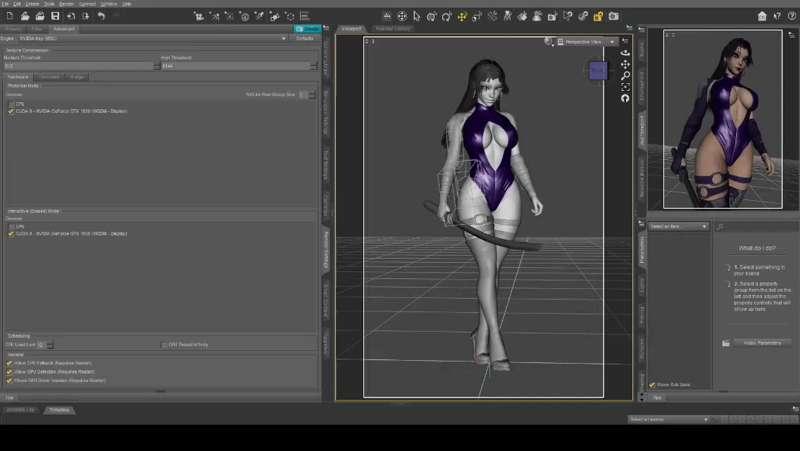
Task: Click the folder icon beside the parameters button
Action: 726,343
